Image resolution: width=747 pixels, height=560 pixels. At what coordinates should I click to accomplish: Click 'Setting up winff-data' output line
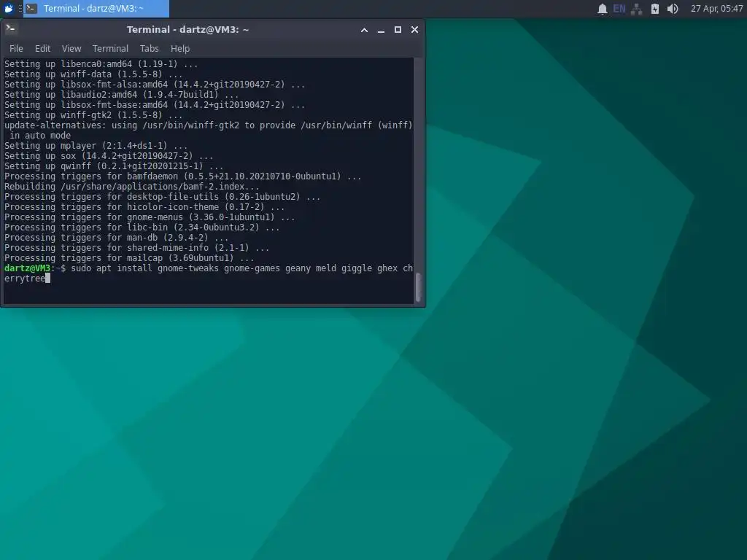point(93,74)
